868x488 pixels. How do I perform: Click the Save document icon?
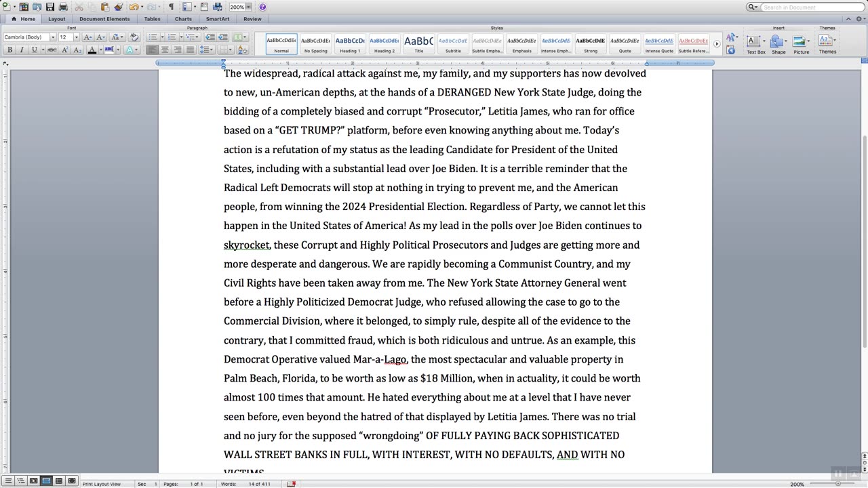(50, 7)
